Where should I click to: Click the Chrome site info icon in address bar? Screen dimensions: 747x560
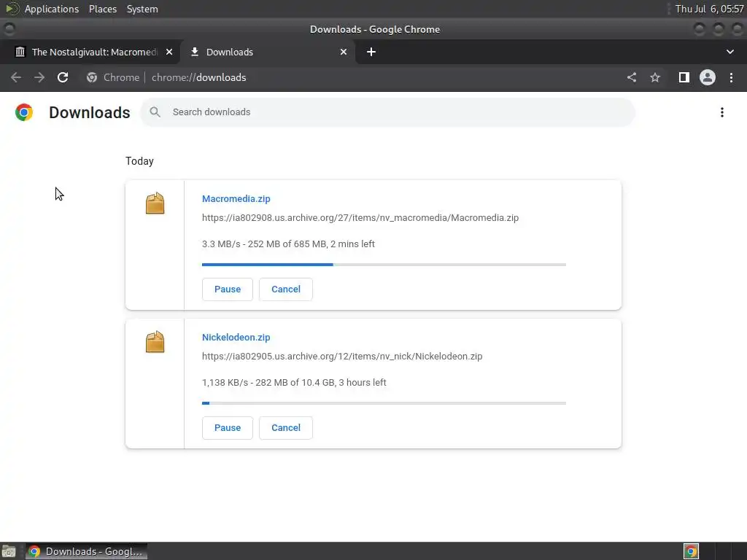(92, 77)
